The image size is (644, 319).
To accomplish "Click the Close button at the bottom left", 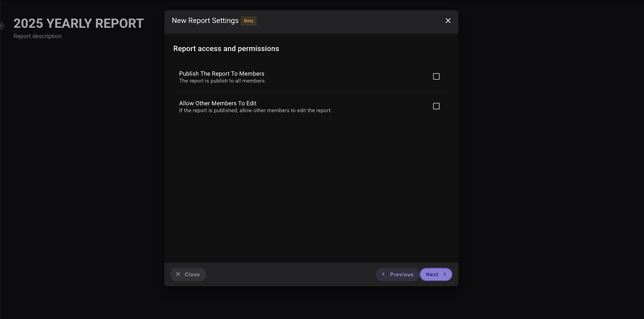I will [188, 274].
